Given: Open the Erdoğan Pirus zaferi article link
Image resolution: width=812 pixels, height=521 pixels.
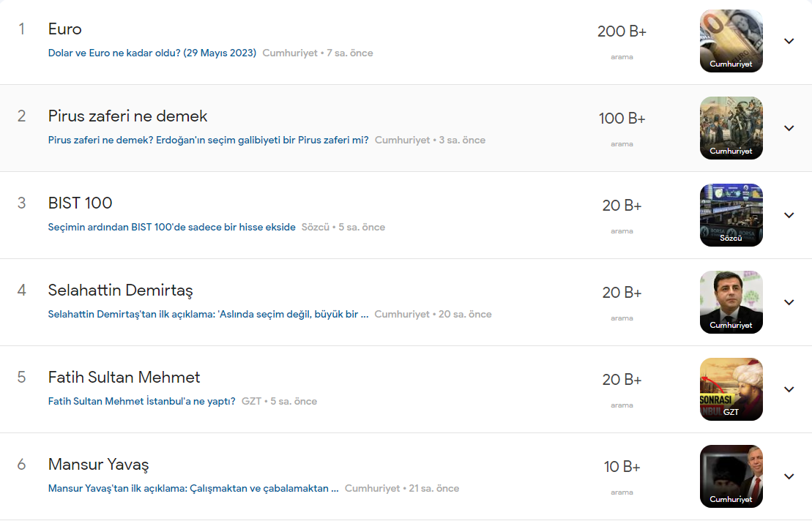Looking at the screenshot, I should 208,140.
